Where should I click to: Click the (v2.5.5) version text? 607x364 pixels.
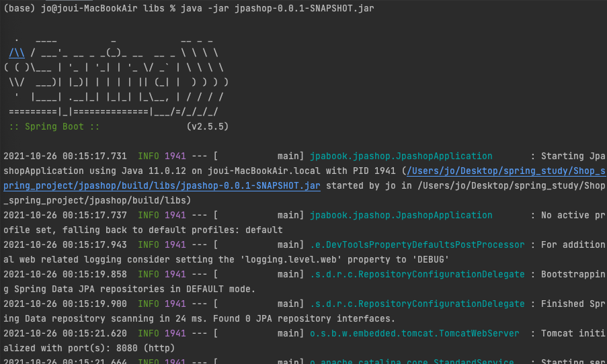point(208,126)
